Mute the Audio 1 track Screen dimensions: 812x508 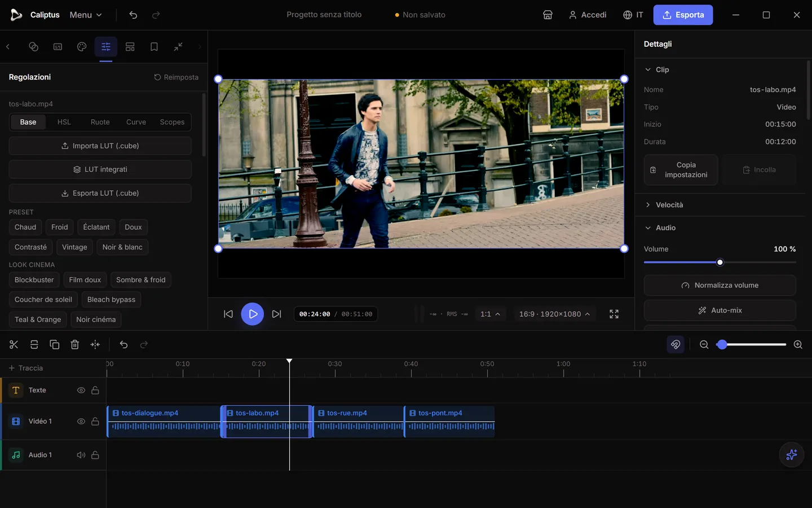click(x=81, y=455)
